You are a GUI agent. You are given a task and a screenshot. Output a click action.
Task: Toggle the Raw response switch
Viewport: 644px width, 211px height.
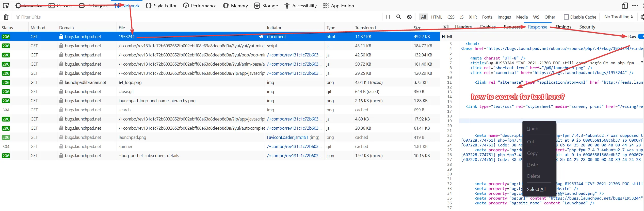pos(641,37)
